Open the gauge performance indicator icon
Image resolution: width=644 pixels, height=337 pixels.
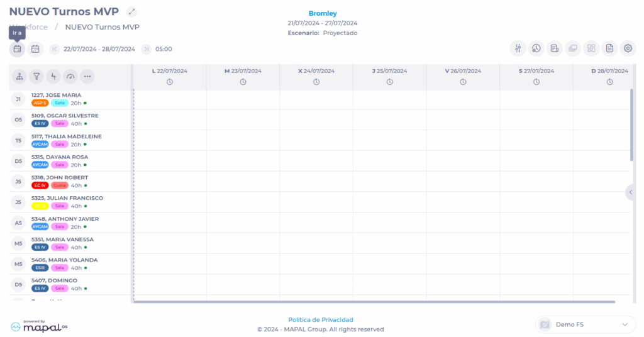(70, 77)
